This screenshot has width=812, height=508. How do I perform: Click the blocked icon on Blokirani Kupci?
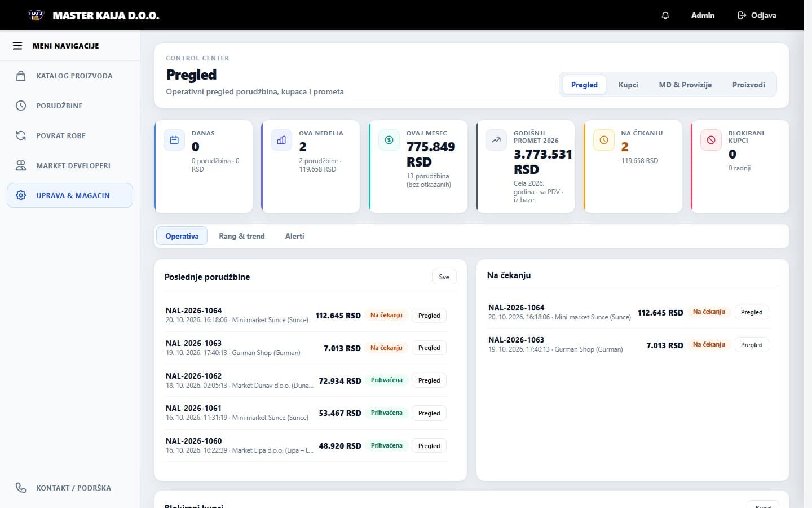711,140
